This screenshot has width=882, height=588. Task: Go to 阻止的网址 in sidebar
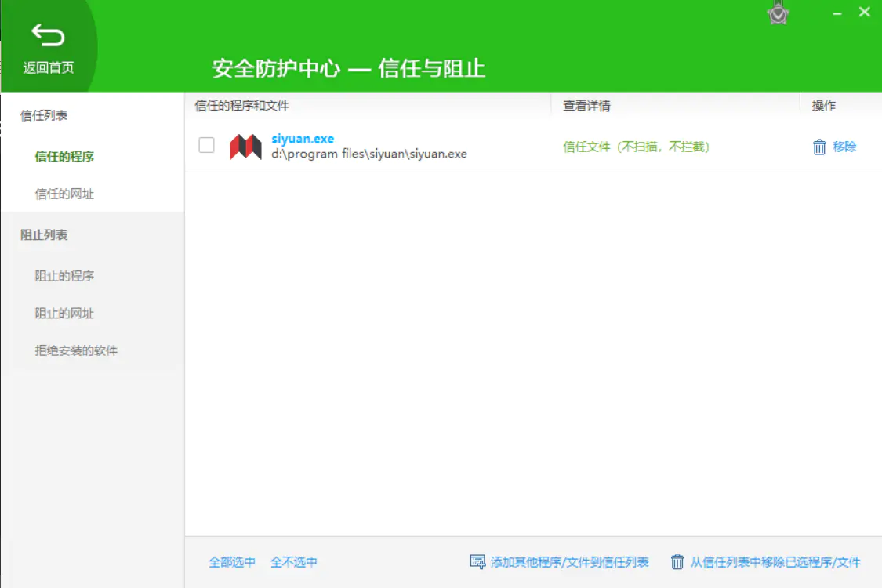pos(64,314)
